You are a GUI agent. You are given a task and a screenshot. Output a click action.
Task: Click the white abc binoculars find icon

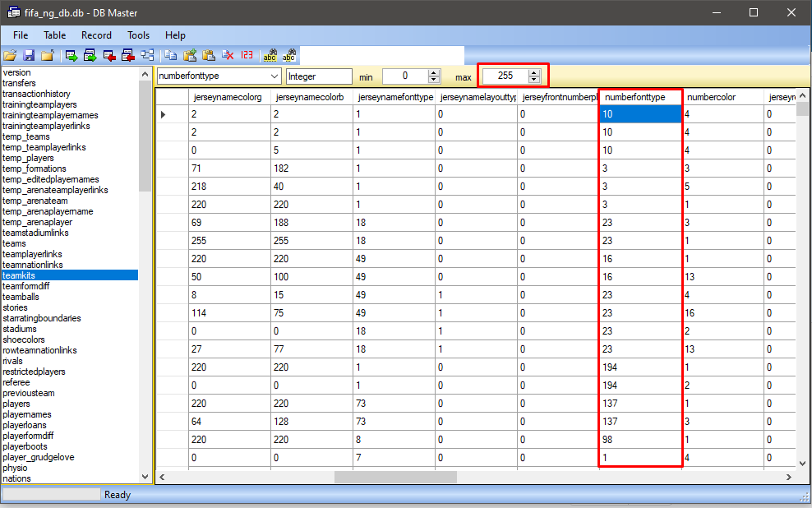289,55
